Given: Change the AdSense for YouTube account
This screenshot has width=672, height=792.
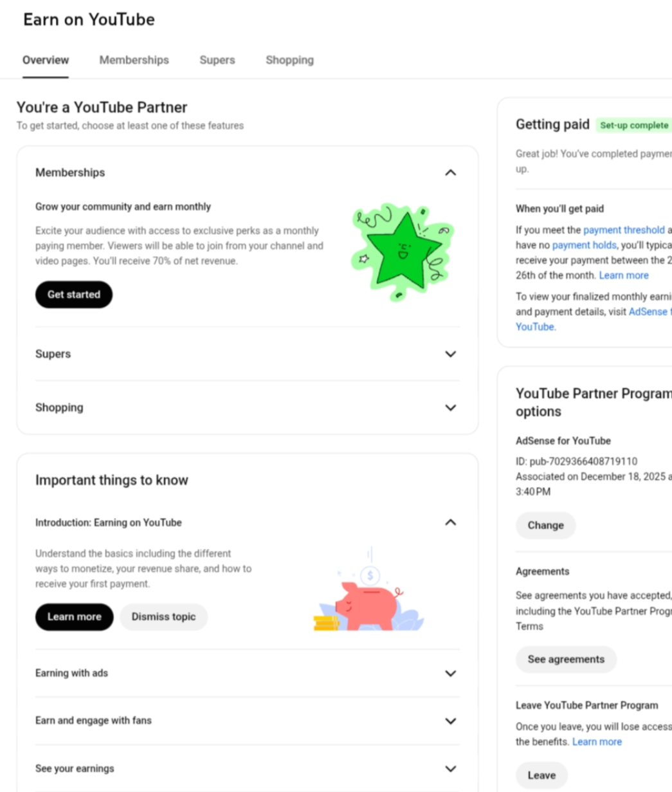Looking at the screenshot, I should (545, 525).
